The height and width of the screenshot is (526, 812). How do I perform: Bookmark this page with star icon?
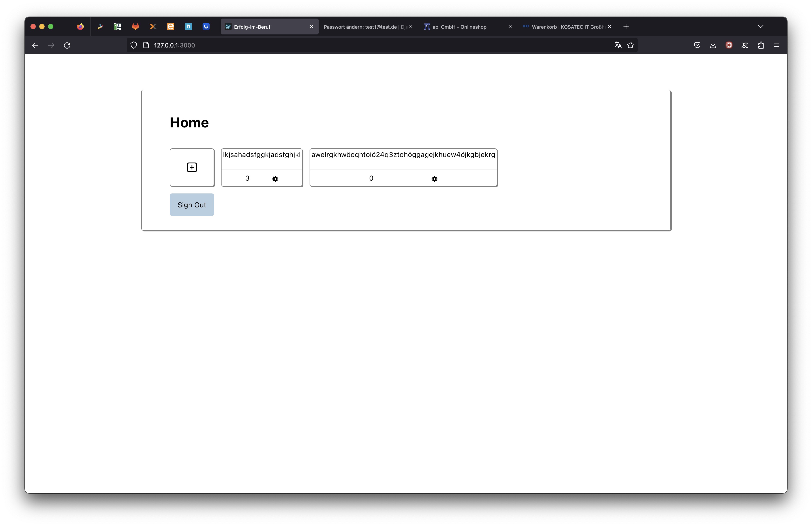630,45
